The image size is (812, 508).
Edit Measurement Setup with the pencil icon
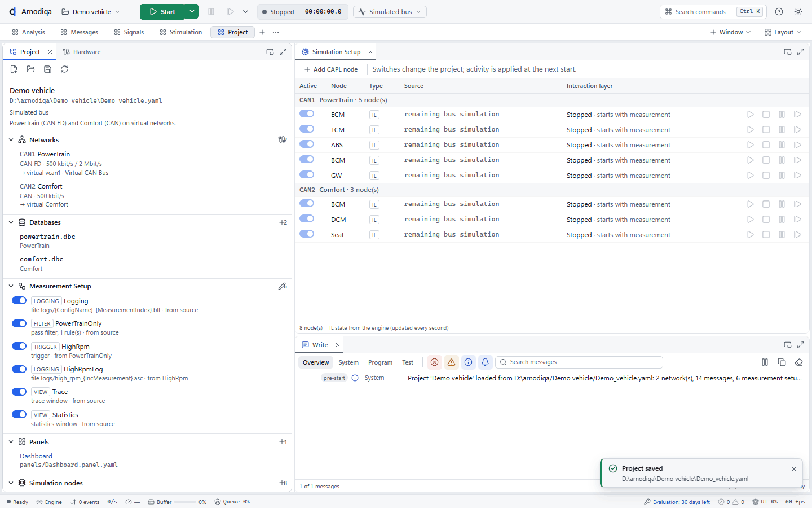click(283, 286)
